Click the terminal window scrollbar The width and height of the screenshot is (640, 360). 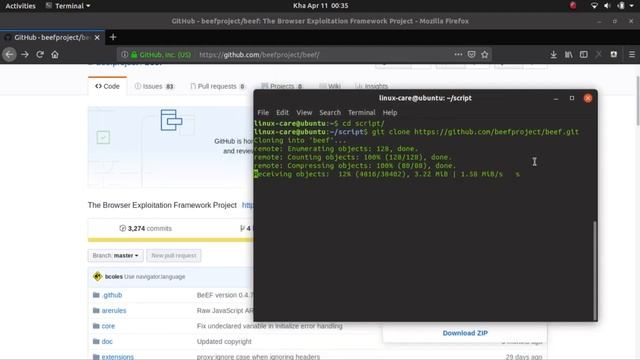click(x=595, y=270)
